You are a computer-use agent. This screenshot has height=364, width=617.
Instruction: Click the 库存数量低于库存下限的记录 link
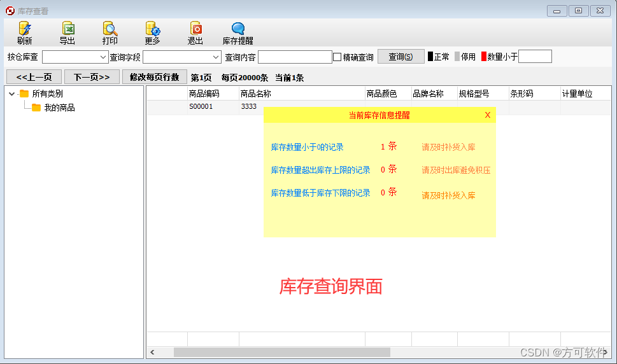coord(321,193)
